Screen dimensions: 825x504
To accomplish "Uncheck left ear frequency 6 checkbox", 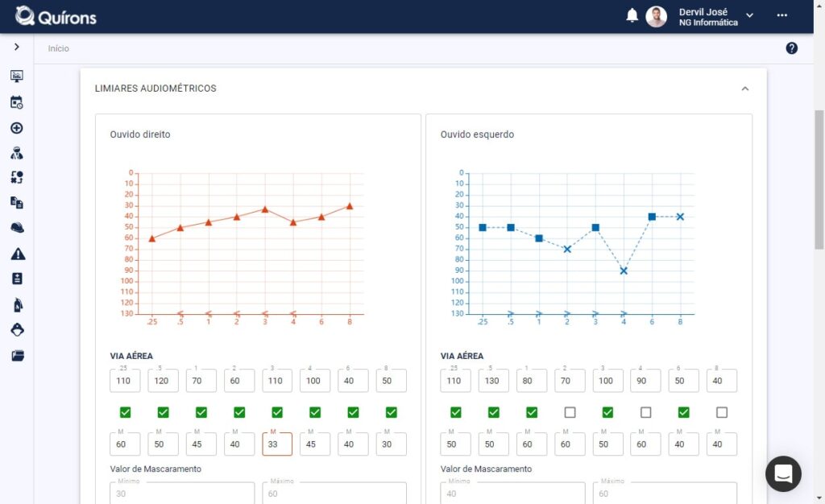I will pos(683,412).
